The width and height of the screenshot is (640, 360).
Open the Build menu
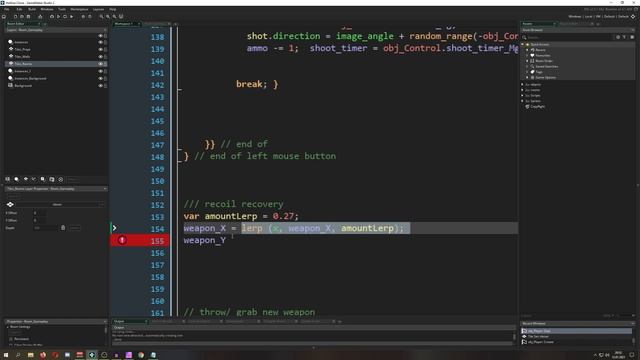point(32,9)
